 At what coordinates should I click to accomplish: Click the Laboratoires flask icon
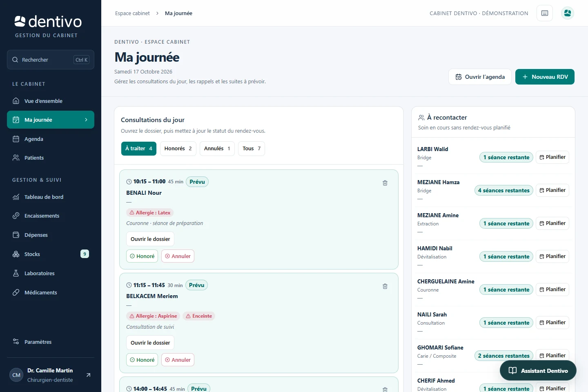pyautogui.click(x=16, y=273)
